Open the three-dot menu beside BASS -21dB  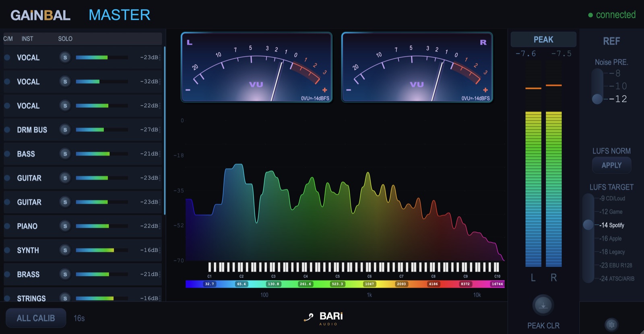click(160, 154)
